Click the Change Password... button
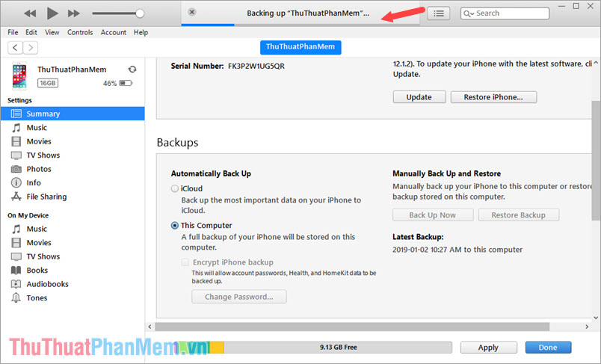Image resolution: width=601 pixels, height=364 pixels. 238,297
